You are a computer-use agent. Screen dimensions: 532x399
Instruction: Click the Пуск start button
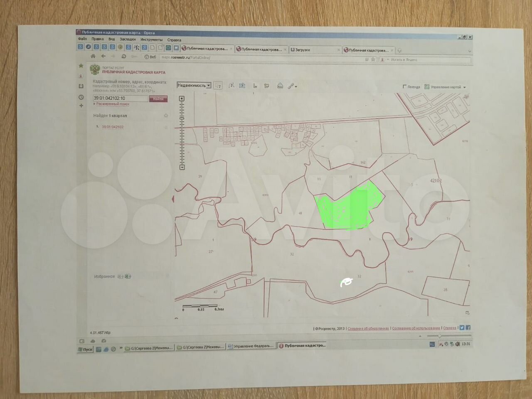[86, 349]
